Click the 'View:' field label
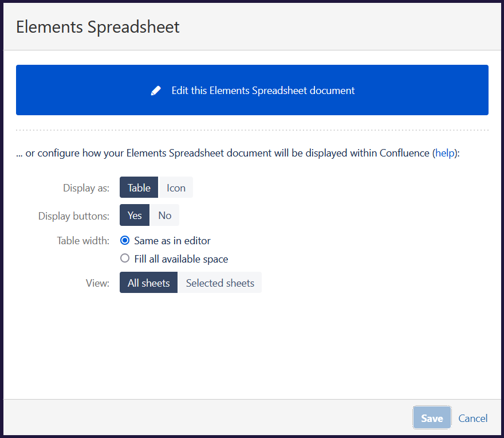The width and height of the screenshot is (504, 438). (x=96, y=283)
